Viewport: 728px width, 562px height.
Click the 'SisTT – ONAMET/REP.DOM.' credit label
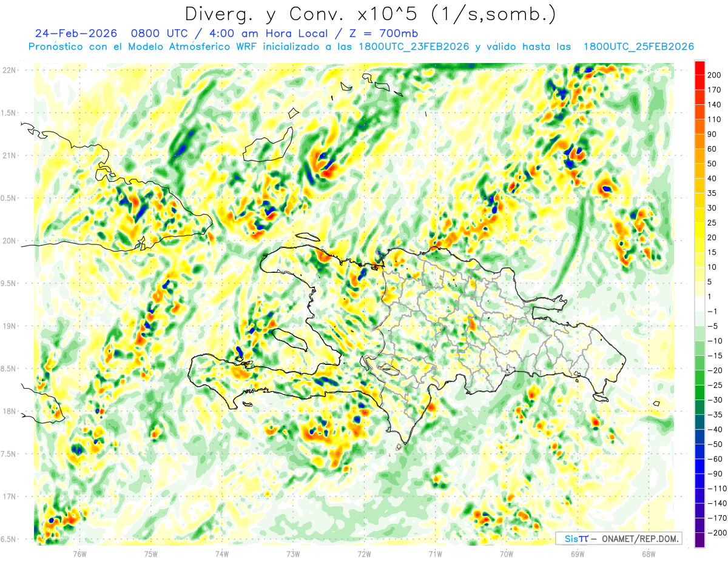pyautogui.click(x=619, y=538)
